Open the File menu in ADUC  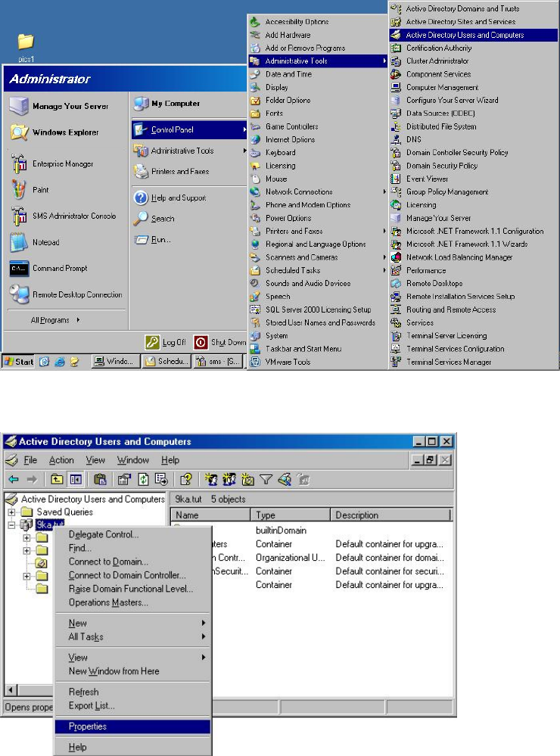coord(30,460)
